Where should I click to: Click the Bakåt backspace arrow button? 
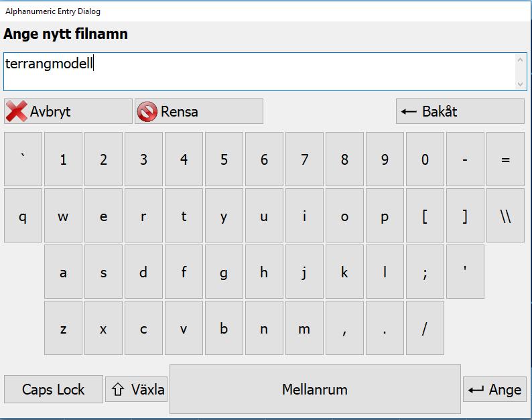[460, 111]
